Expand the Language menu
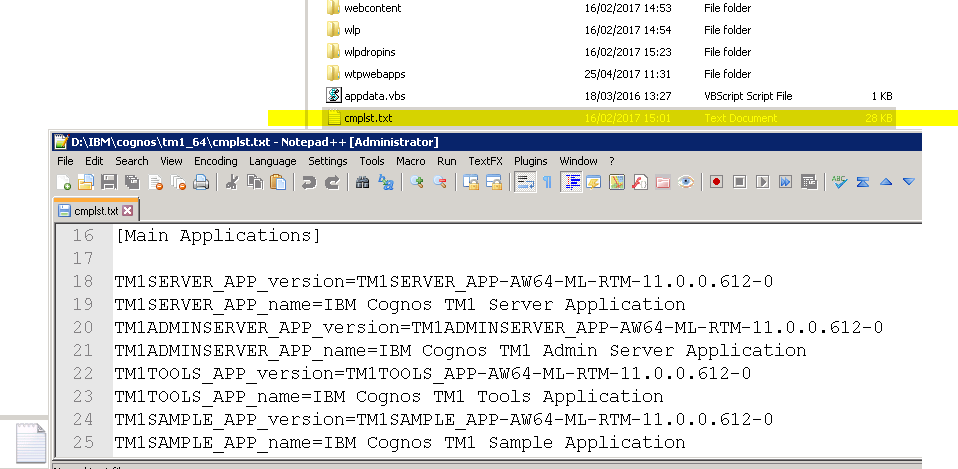 pyautogui.click(x=272, y=161)
